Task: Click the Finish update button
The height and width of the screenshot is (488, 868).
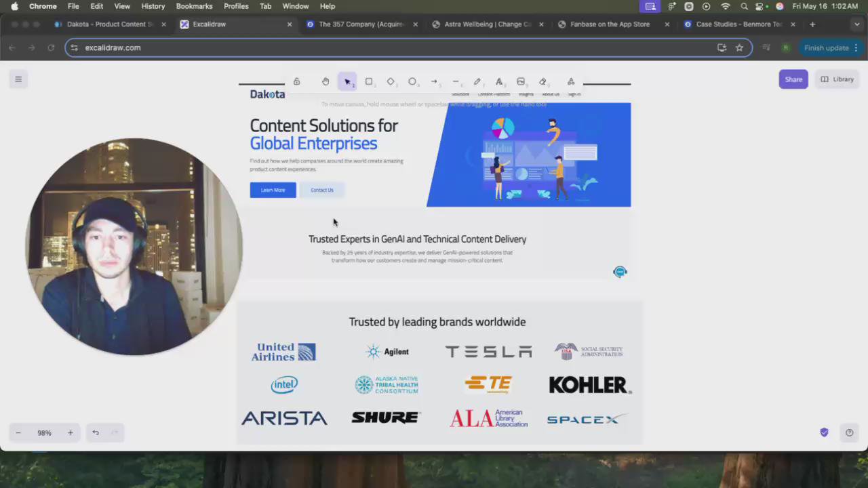Action: [826, 48]
